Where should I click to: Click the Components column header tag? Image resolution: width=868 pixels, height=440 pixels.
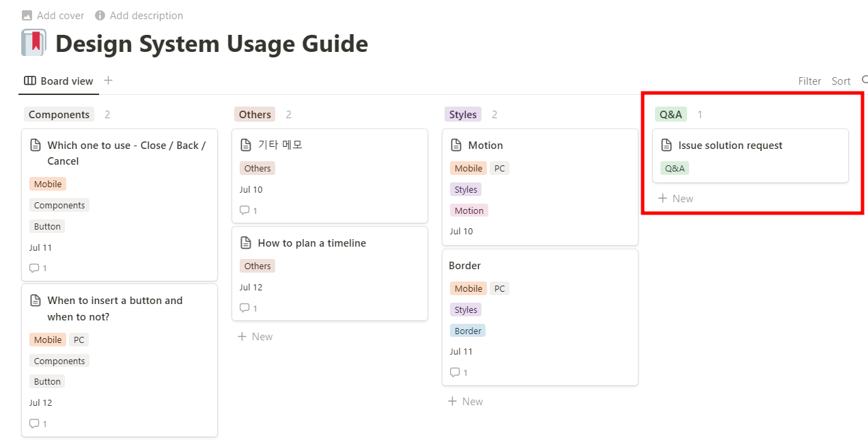point(59,115)
